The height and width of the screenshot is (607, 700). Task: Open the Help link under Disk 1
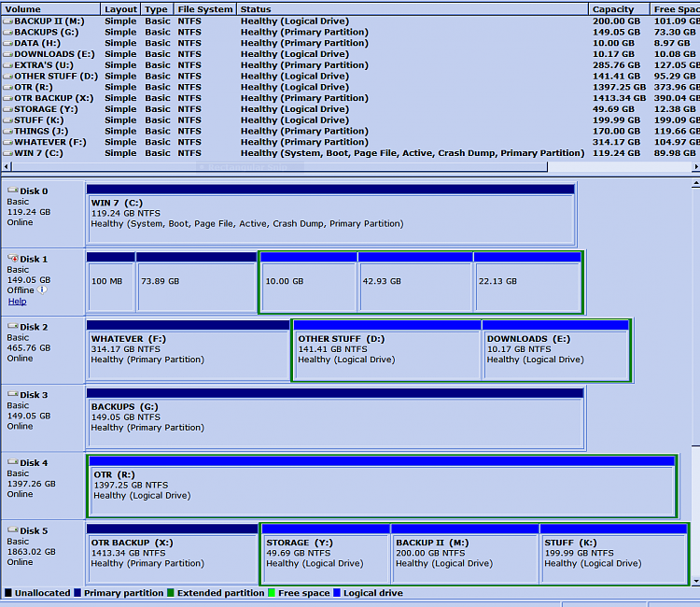click(x=17, y=302)
